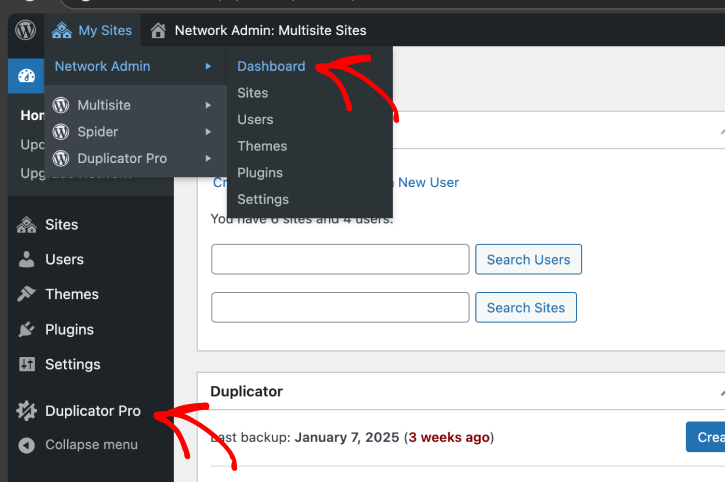Choose Users in Network Admin submenu

pos(255,119)
